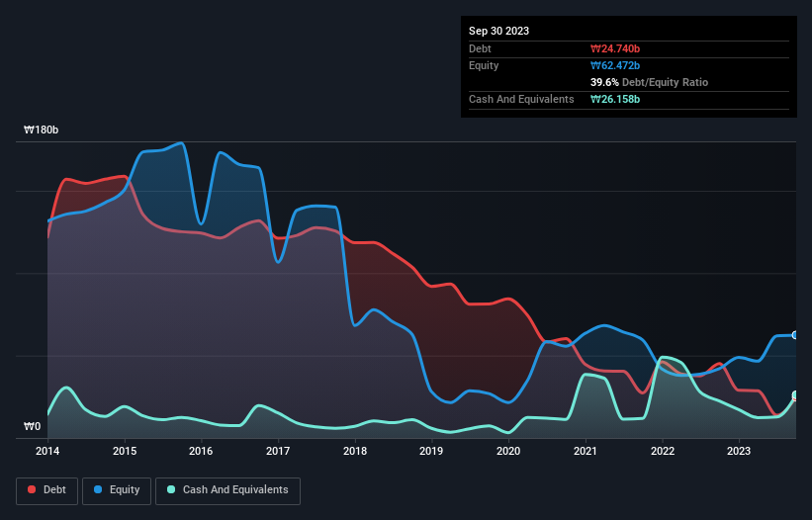
Task: Select the 2023 x-axis label
Action: point(739,451)
